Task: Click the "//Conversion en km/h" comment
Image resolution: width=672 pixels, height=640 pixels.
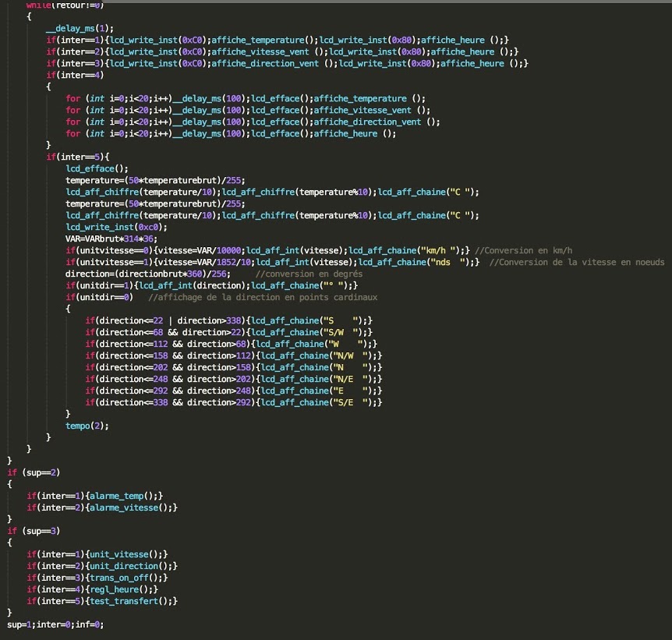Action: (x=522, y=250)
